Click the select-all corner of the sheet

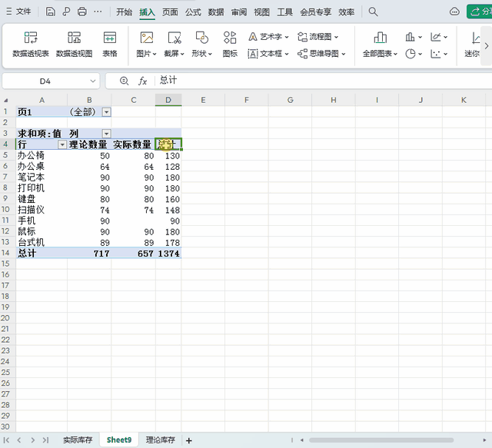click(5, 100)
